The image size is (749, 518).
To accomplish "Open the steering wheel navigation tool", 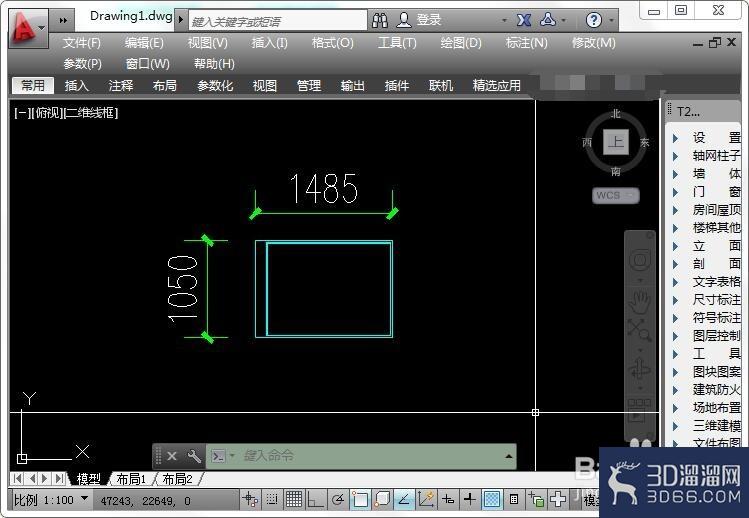I will click(x=640, y=260).
